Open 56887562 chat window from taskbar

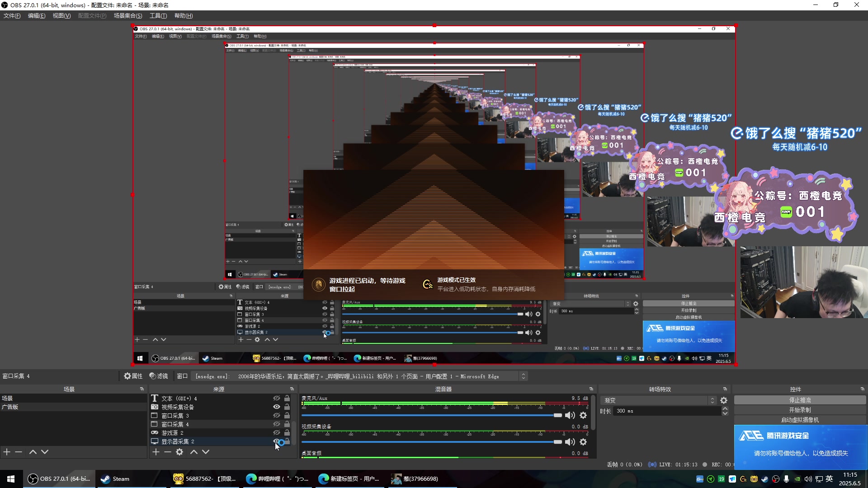click(x=205, y=479)
